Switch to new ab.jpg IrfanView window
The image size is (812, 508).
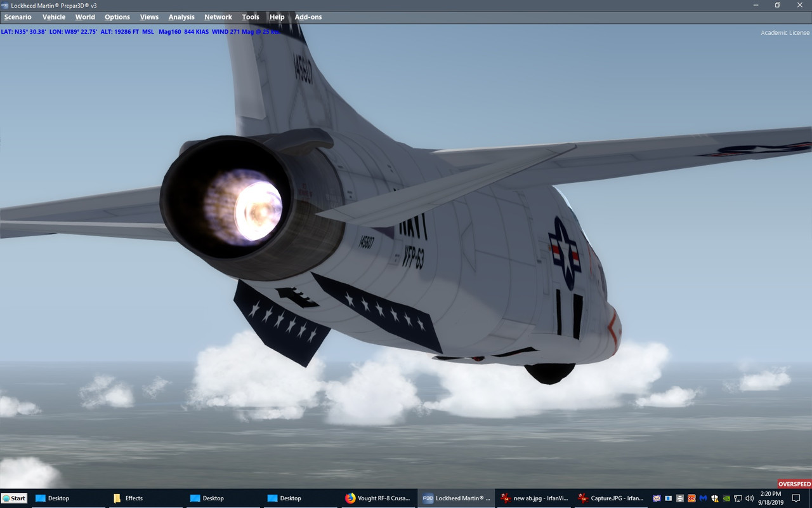click(x=534, y=498)
